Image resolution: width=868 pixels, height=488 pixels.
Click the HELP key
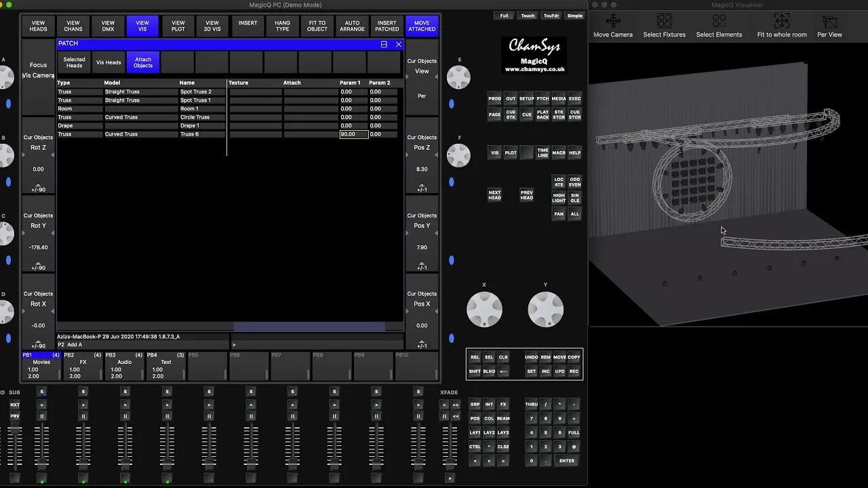click(x=574, y=153)
